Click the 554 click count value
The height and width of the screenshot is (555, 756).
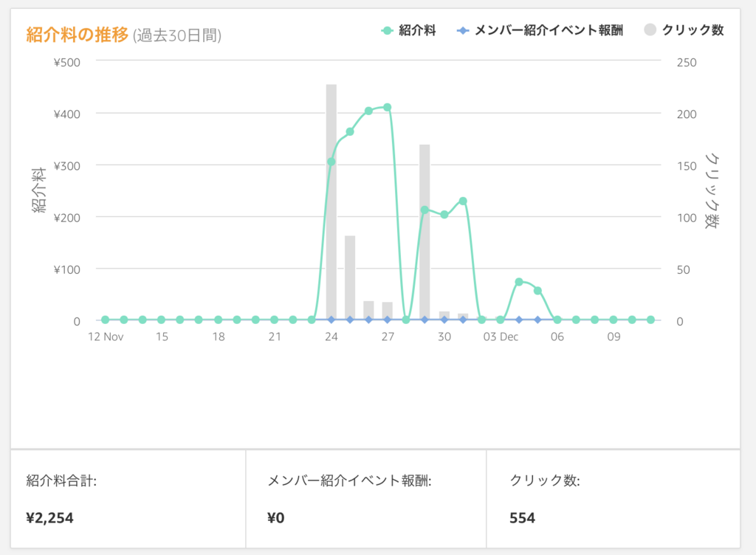[522, 518]
